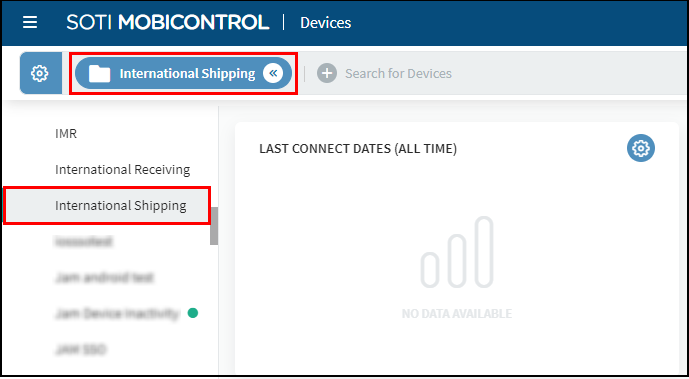The width and height of the screenshot is (689, 379).
Task: Click the folder icon in the International Shipping chip
Action: (x=100, y=73)
